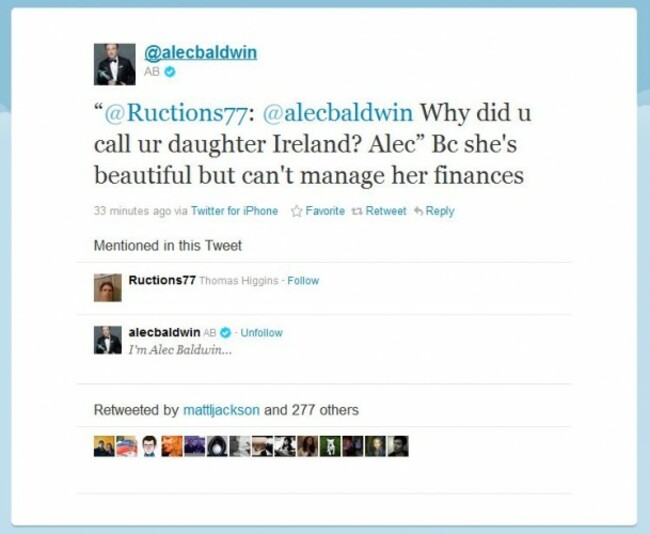Open the mattljackson retweeter profile link

pyautogui.click(x=221, y=410)
